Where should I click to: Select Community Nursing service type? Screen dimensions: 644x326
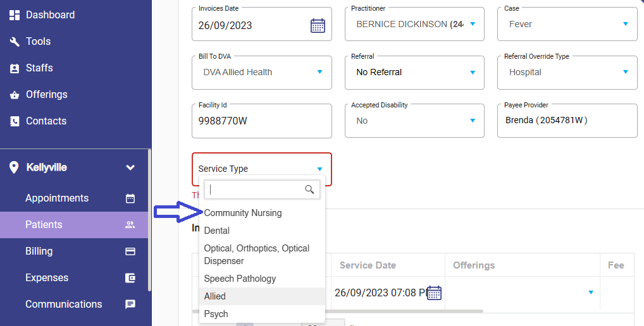(x=243, y=213)
